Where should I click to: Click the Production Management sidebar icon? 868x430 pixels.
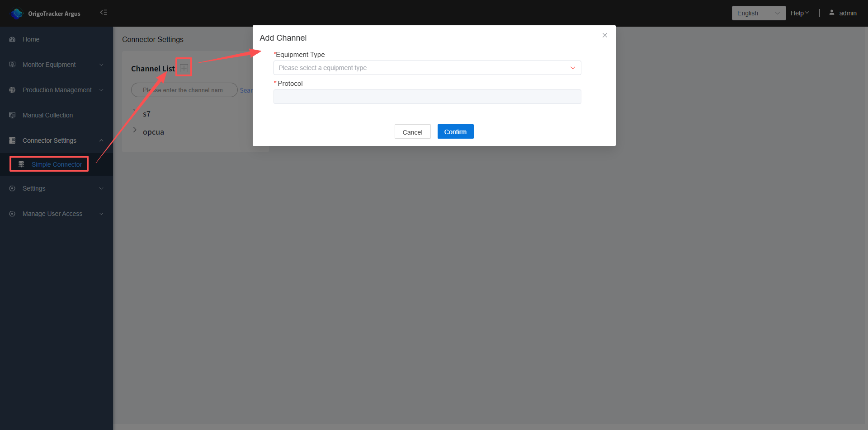12,90
